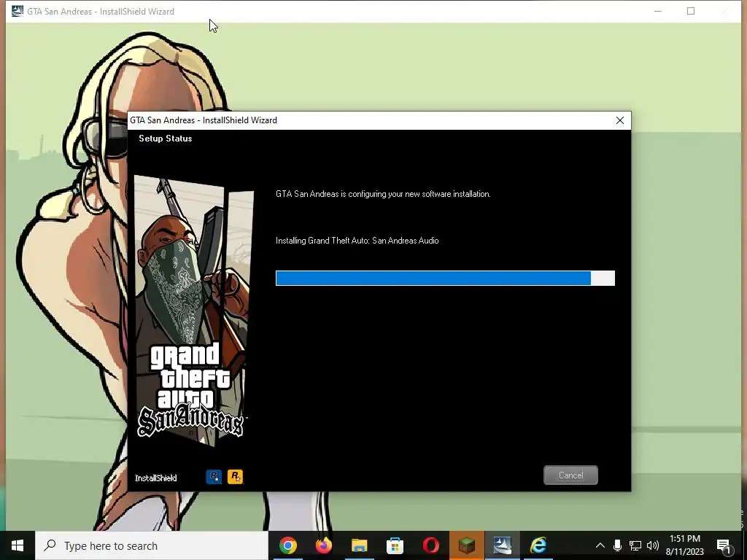Open Opera browser from the taskbar

[x=430, y=545]
